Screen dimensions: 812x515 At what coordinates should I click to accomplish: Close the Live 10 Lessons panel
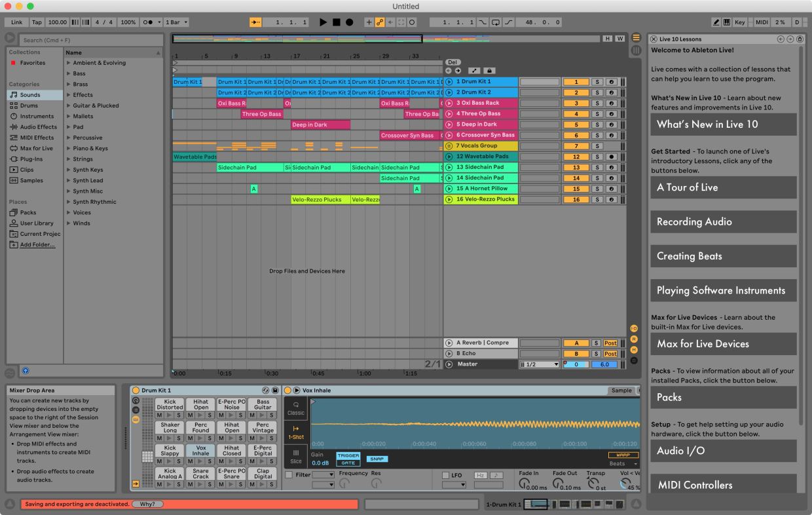pyautogui.click(x=654, y=39)
